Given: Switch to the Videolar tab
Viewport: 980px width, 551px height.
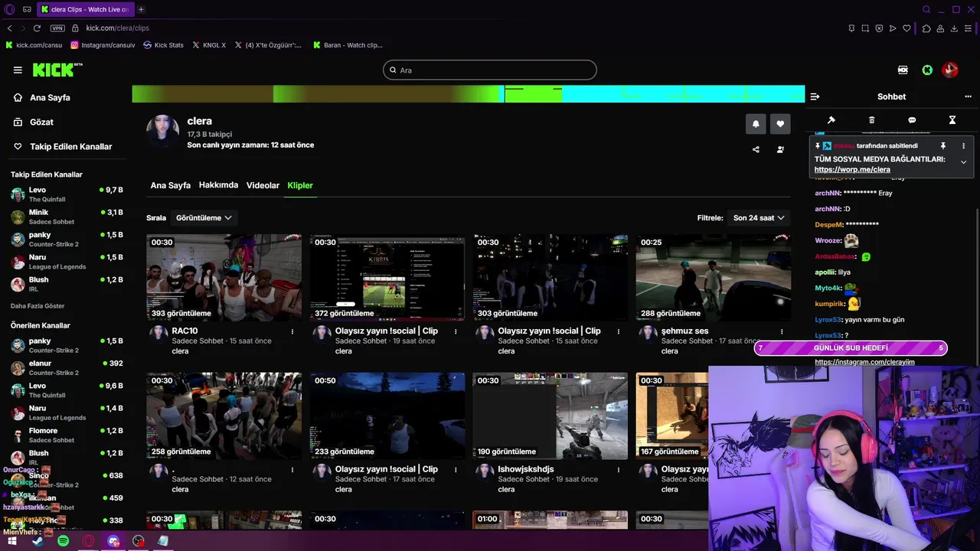Looking at the screenshot, I should [263, 185].
